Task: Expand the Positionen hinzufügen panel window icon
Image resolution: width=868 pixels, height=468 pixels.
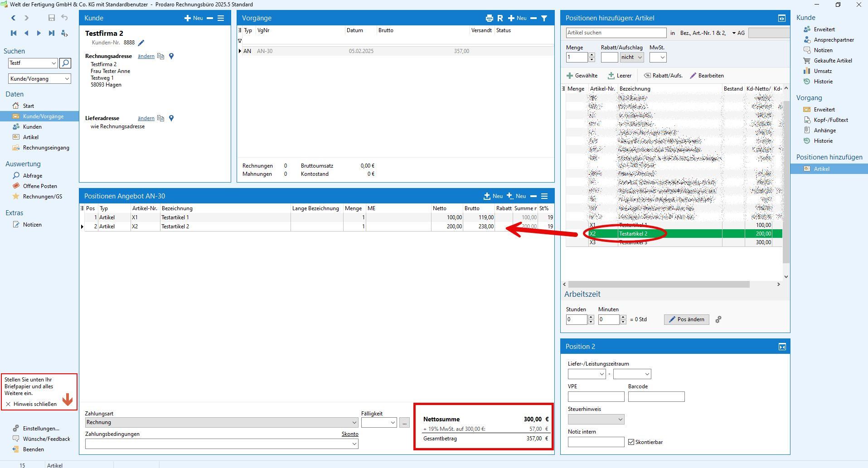Action: coord(782,18)
